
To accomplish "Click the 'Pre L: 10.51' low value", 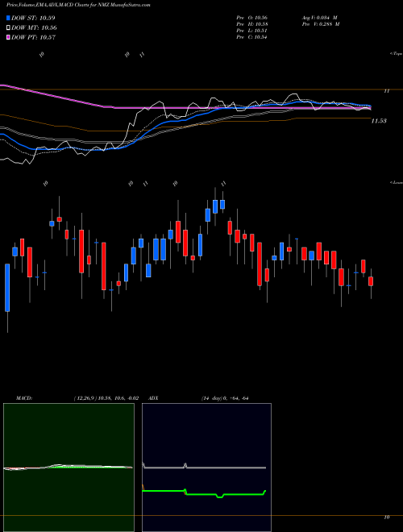I will pyautogui.click(x=252, y=31).
